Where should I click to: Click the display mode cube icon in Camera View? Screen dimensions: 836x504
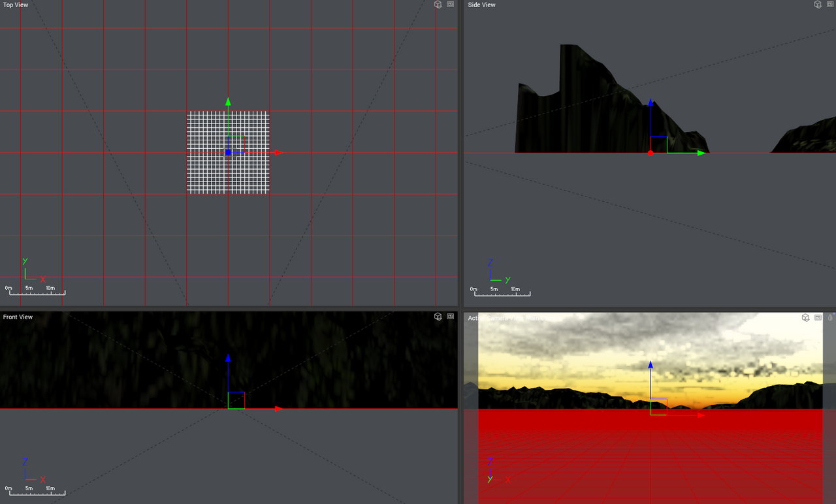pos(806,318)
